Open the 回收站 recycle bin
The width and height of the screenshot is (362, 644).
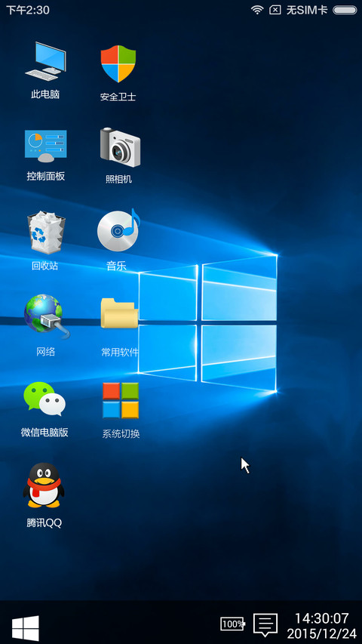click(45, 233)
